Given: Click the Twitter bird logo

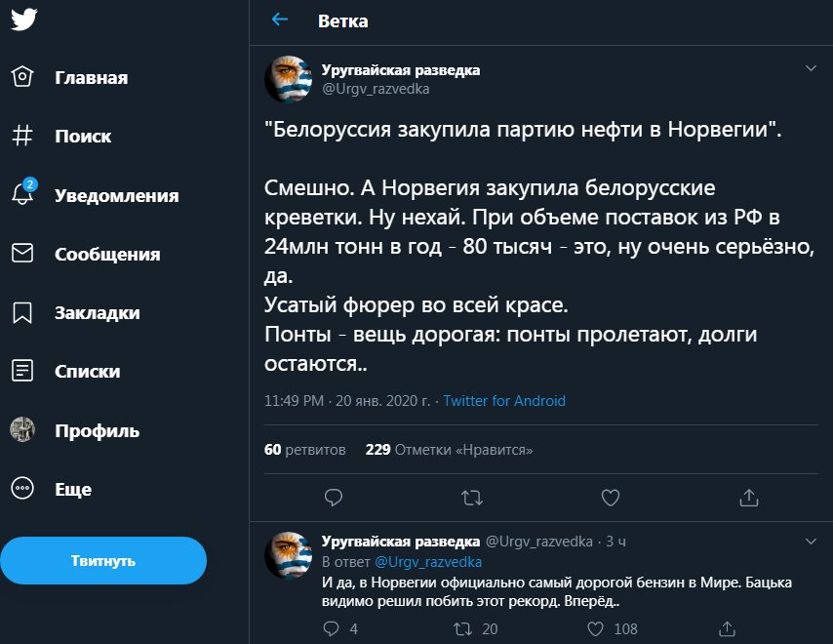Looking at the screenshot, I should (23, 20).
